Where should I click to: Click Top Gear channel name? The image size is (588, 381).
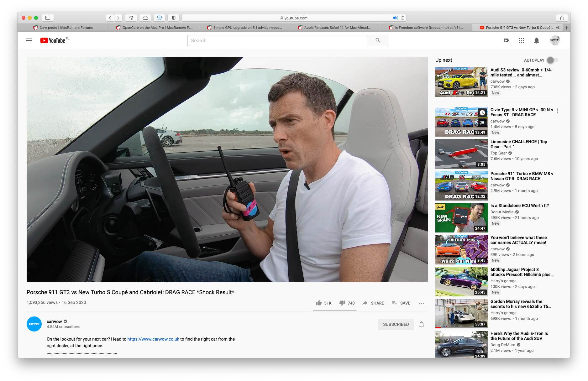point(499,153)
